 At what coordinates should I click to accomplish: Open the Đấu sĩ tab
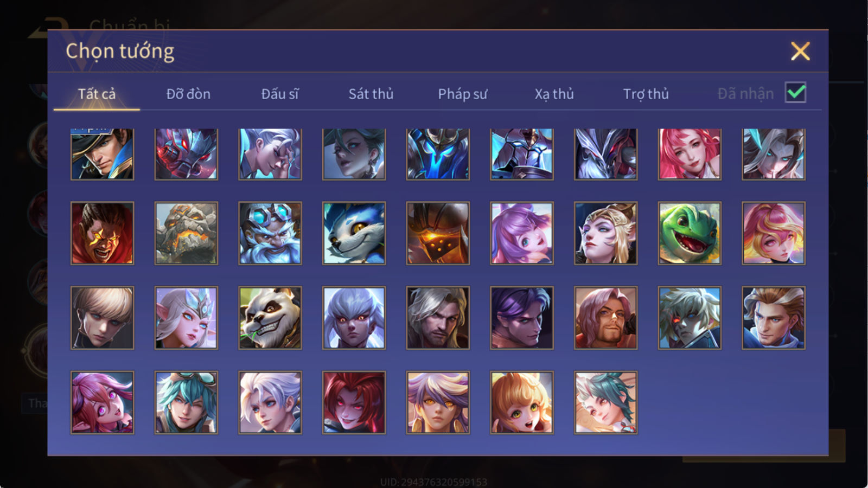click(280, 94)
